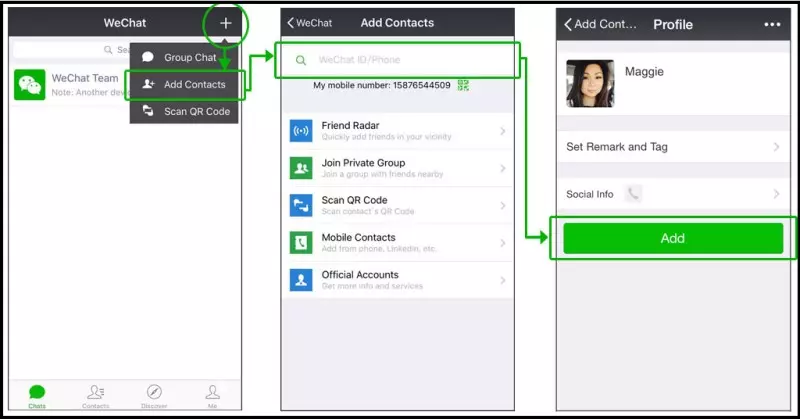Tap the plus icon in WeChat header
This screenshot has height=419, width=800.
pos(226,23)
